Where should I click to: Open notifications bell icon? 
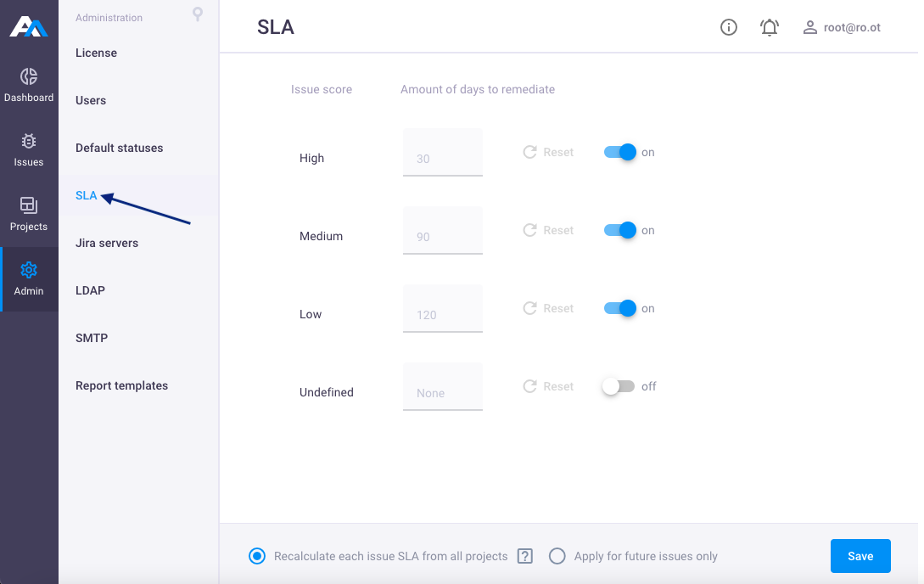tap(769, 27)
